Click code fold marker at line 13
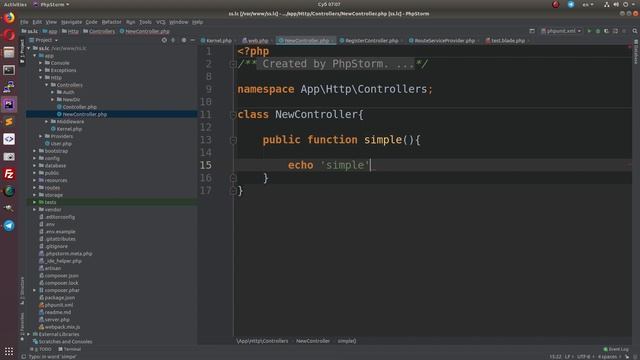The width and height of the screenshot is (640, 360). click(x=233, y=140)
